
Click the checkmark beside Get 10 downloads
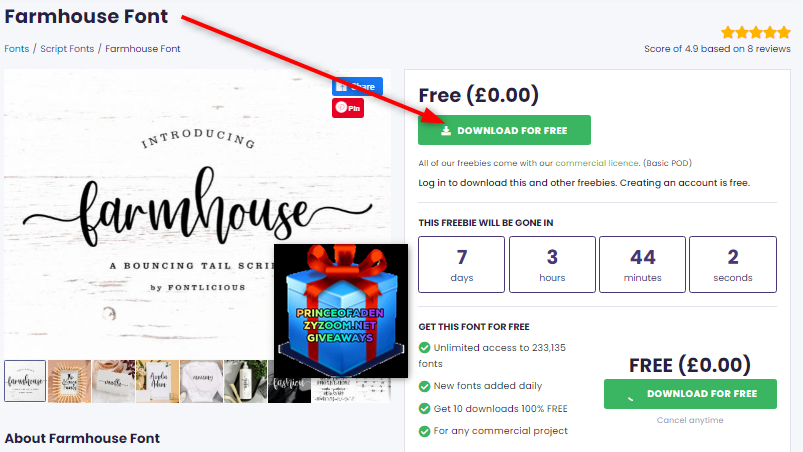(425, 408)
